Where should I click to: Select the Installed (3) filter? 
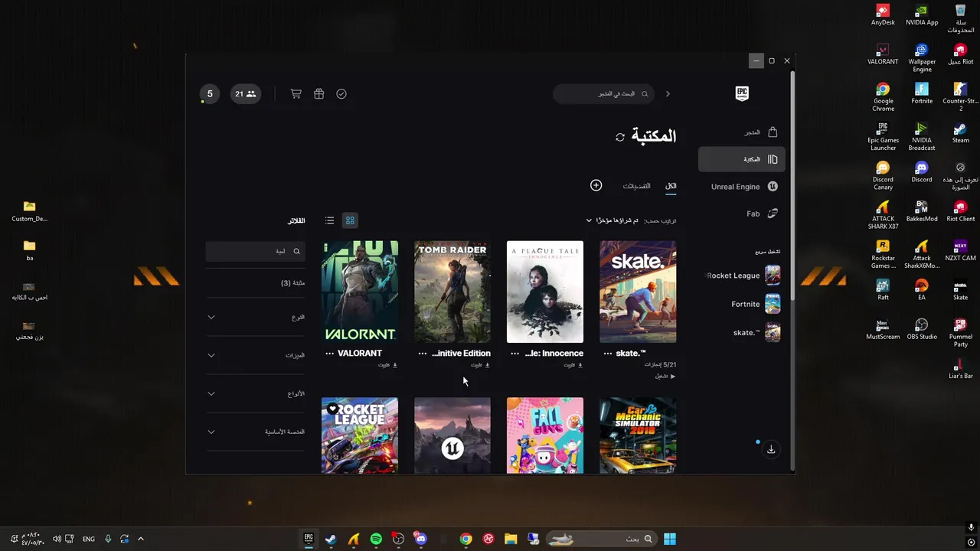click(292, 283)
